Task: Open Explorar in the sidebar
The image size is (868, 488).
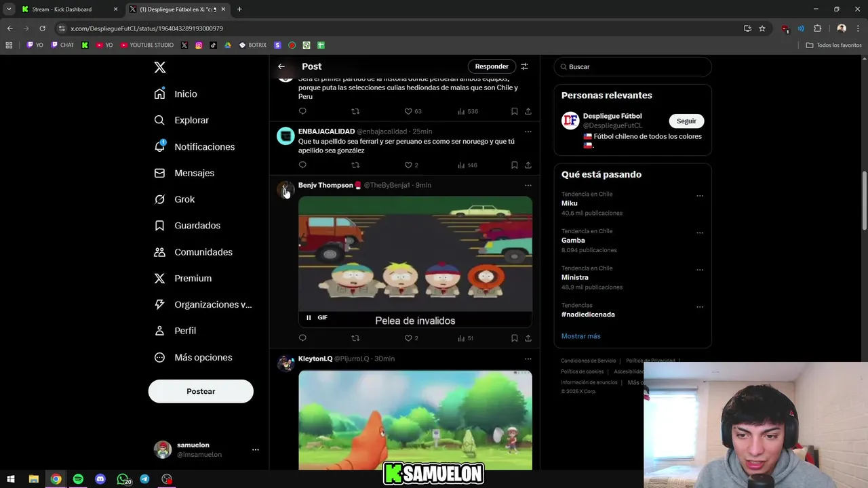Action: [182, 120]
